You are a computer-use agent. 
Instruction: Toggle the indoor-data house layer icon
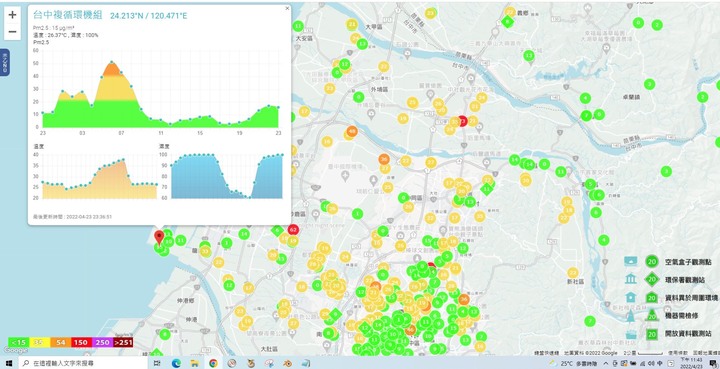[631, 297]
